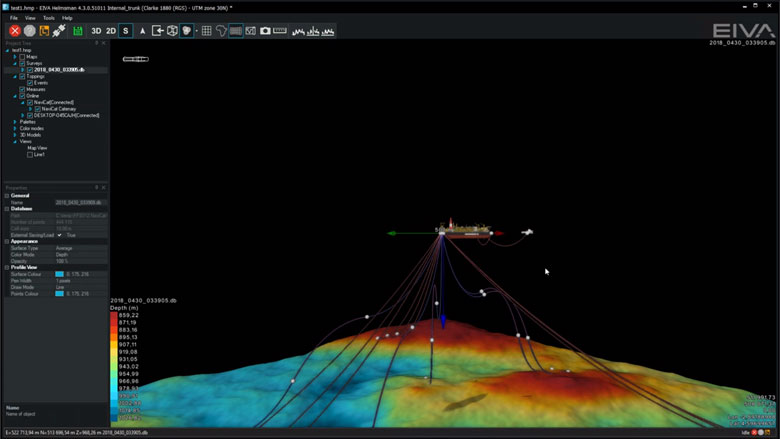Select the NaviCat Catenary tree item
The height and width of the screenshot is (439, 780).
[60, 109]
